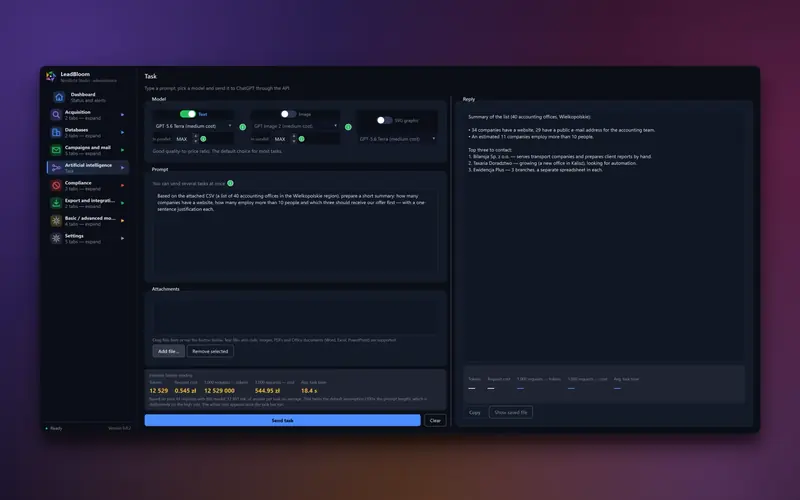
Task: Click the Compliance prohibited-sign icon
Action: click(56, 185)
